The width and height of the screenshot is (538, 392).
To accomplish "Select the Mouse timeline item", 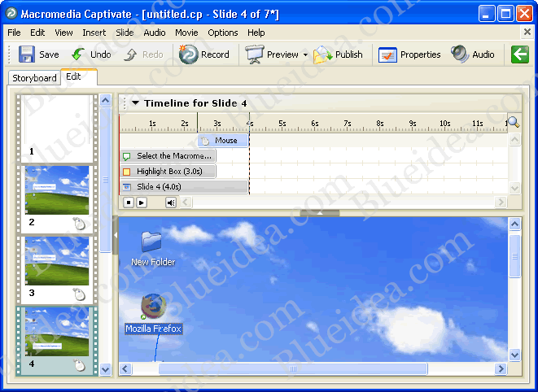I will coord(223,140).
